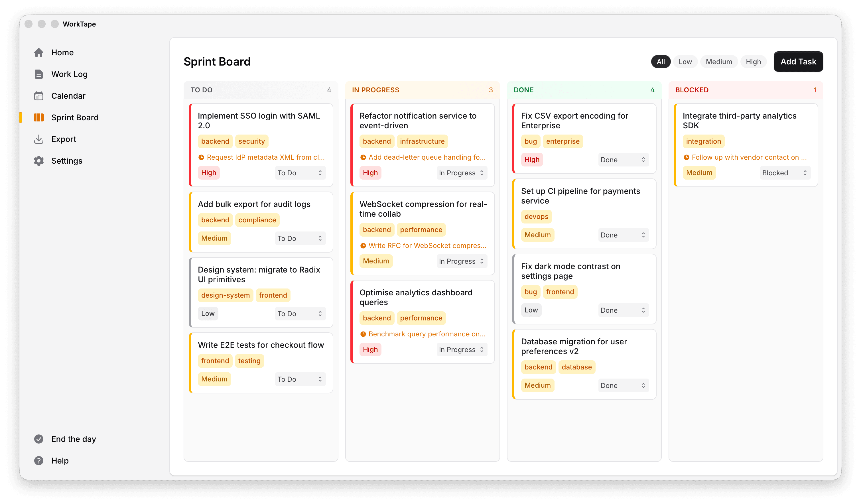Enable the High priority filter
Image resolution: width=861 pixels, height=504 pixels.
click(x=753, y=62)
